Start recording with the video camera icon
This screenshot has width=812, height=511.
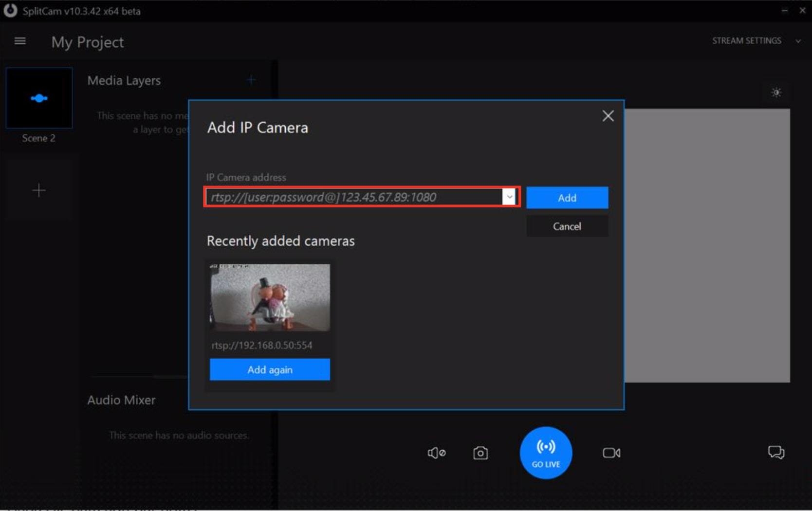611,453
